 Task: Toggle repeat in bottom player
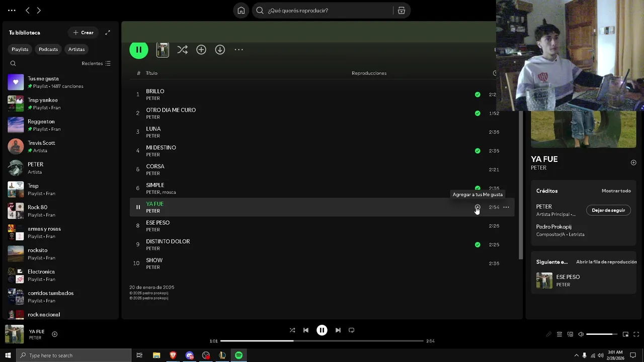point(352,330)
